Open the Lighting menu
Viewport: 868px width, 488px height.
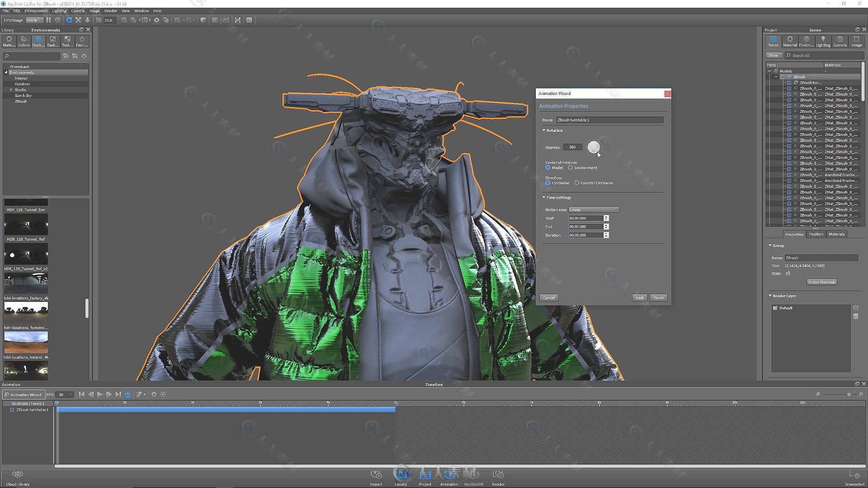tap(59, 11)
